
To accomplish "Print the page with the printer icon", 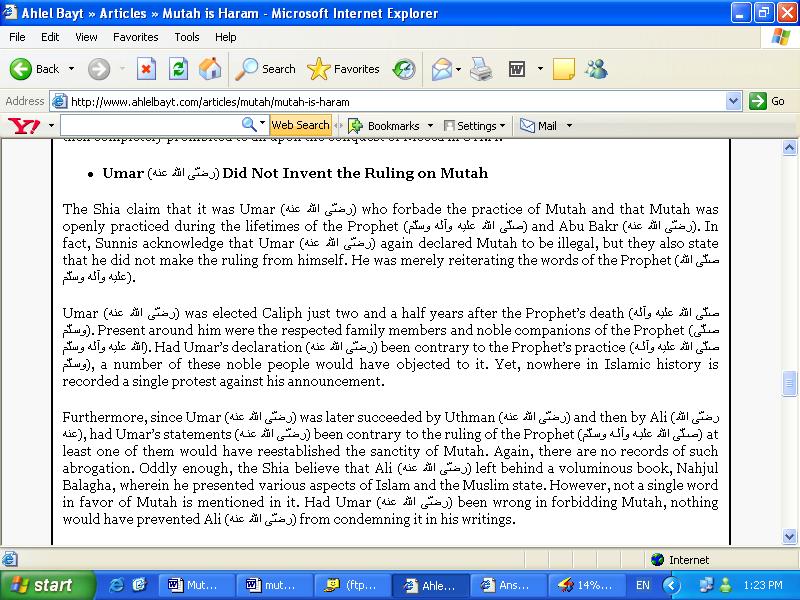I will coord(481,69).
